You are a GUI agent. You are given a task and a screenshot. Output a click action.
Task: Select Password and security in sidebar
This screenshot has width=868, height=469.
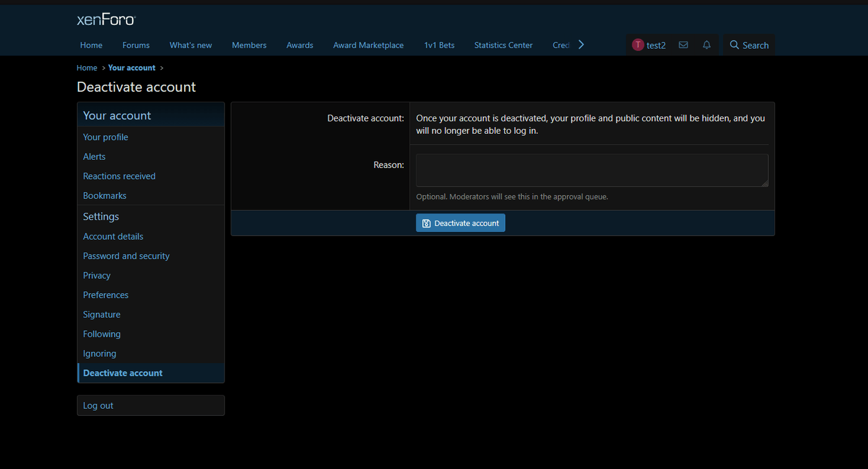coord(126,256)
